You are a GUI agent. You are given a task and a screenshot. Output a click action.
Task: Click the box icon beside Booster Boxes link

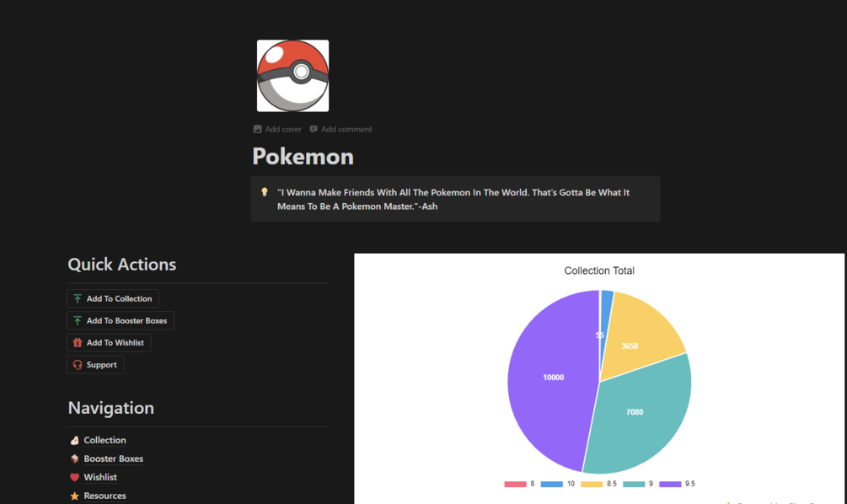click(x=74, y=458)
